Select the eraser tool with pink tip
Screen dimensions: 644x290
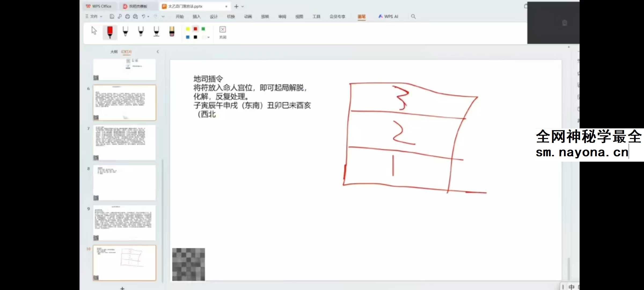172,31
